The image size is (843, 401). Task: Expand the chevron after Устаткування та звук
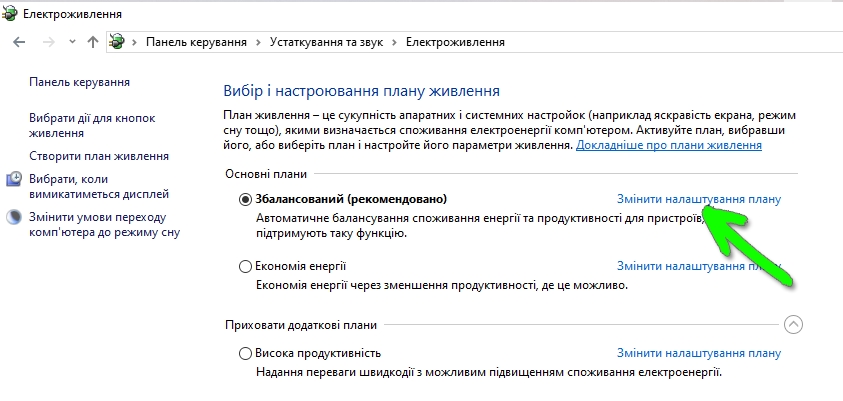pos(395,42)
